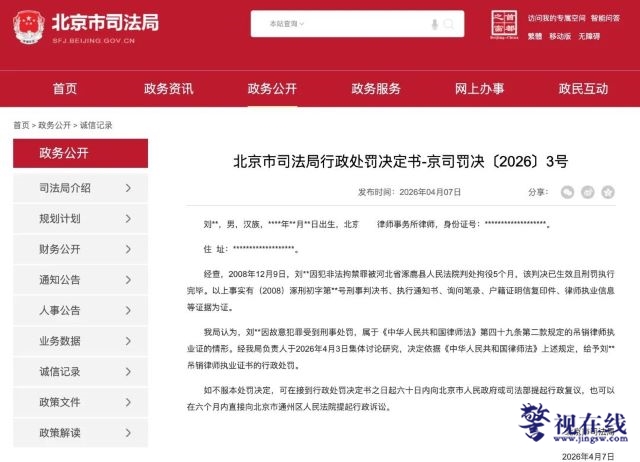Expand the 财务公开 sidebar chevron

click(x=128, y=249)
